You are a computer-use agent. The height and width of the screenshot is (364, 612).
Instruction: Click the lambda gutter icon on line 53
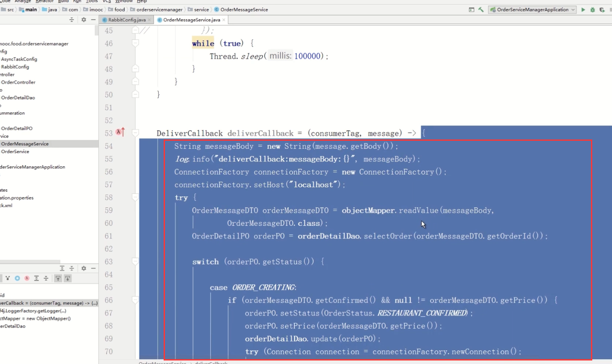[120, 133]
